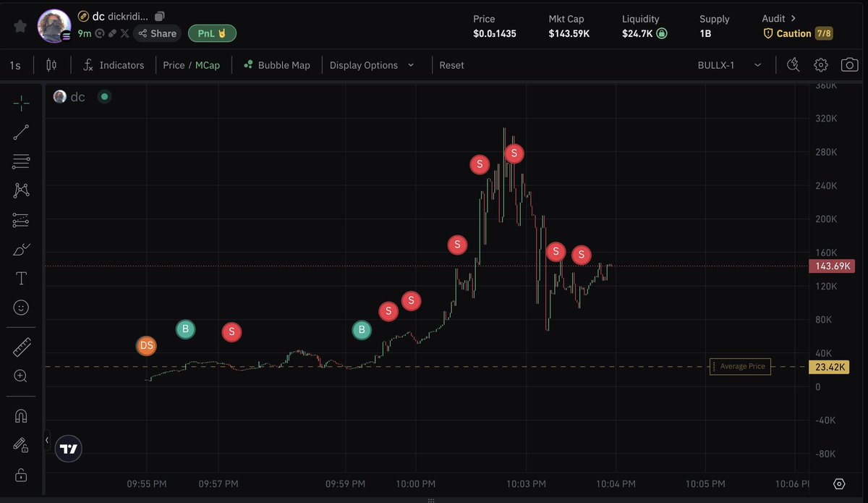Click the DS dev sell marker
The width and height of the screenshot is (868, 503).
(x=147, y=346)
